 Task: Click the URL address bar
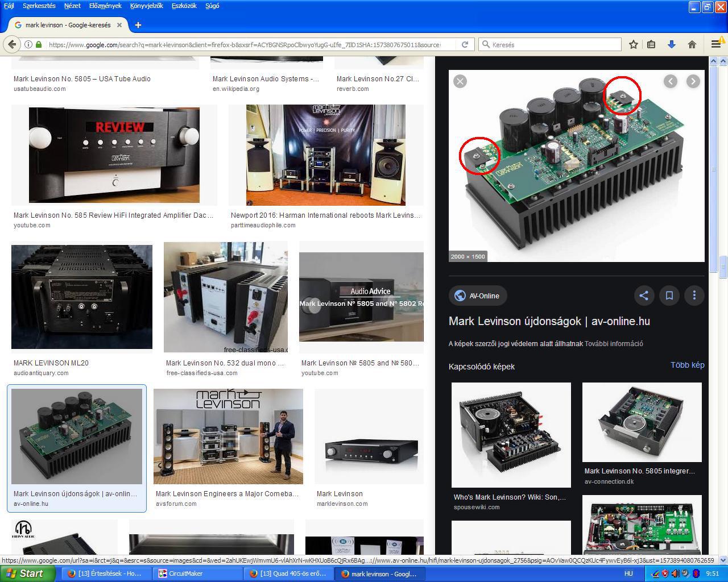tap(245, 44)
